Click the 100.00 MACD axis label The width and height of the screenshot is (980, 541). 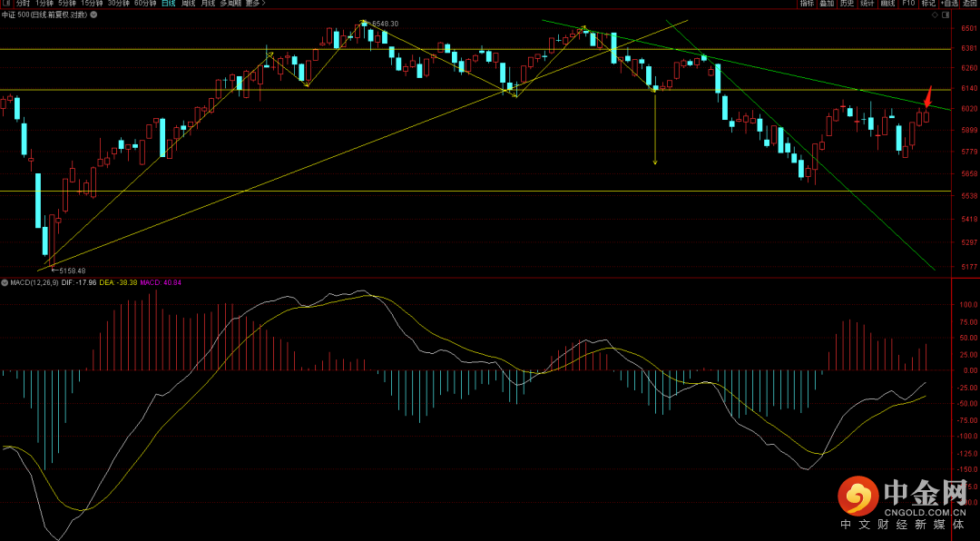[967, 305]
